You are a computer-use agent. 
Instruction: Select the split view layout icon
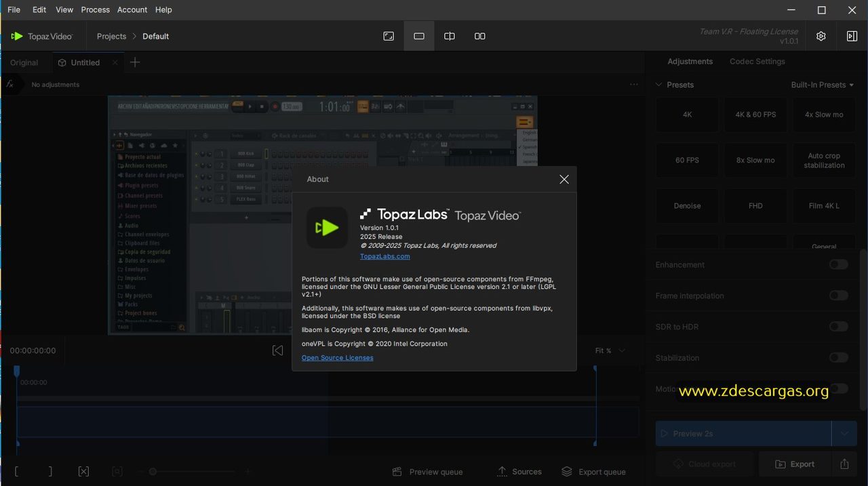[x=449, y=36]
